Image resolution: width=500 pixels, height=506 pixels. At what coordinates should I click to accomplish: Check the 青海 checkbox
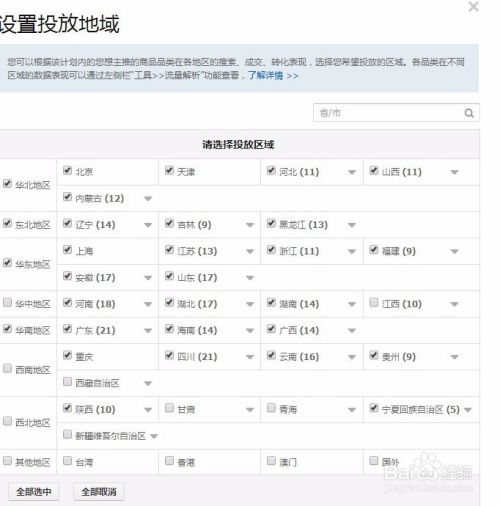[x=271, y=408]
